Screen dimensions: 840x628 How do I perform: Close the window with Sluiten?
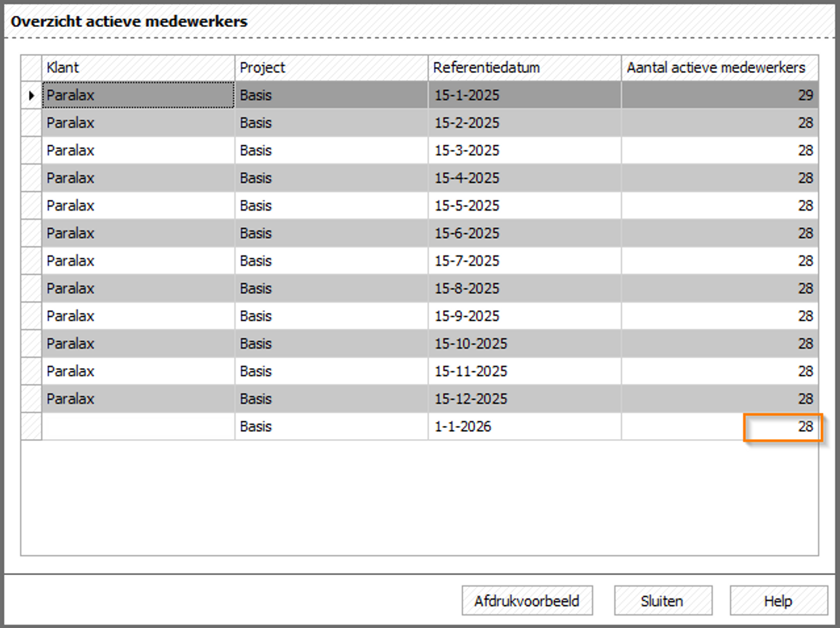[663, 600]
